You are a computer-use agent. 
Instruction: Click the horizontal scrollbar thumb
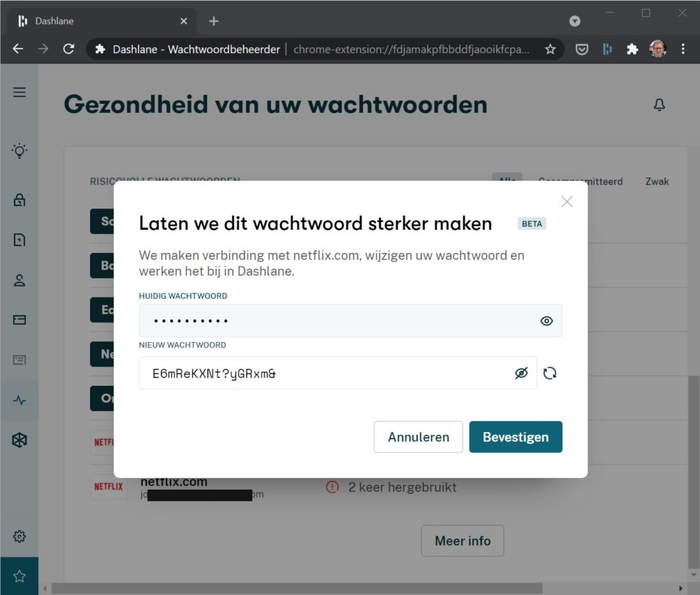click(297, 588)
